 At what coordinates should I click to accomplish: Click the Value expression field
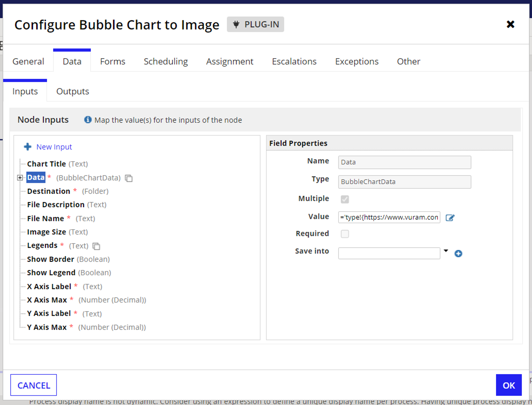389,217
